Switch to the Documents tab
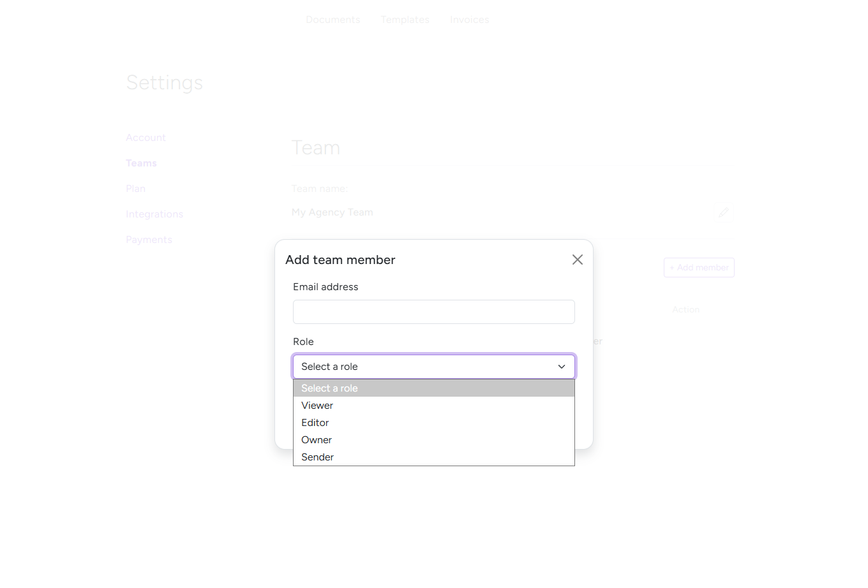This screenshot has width=868, height=588. tap(333, 19)
